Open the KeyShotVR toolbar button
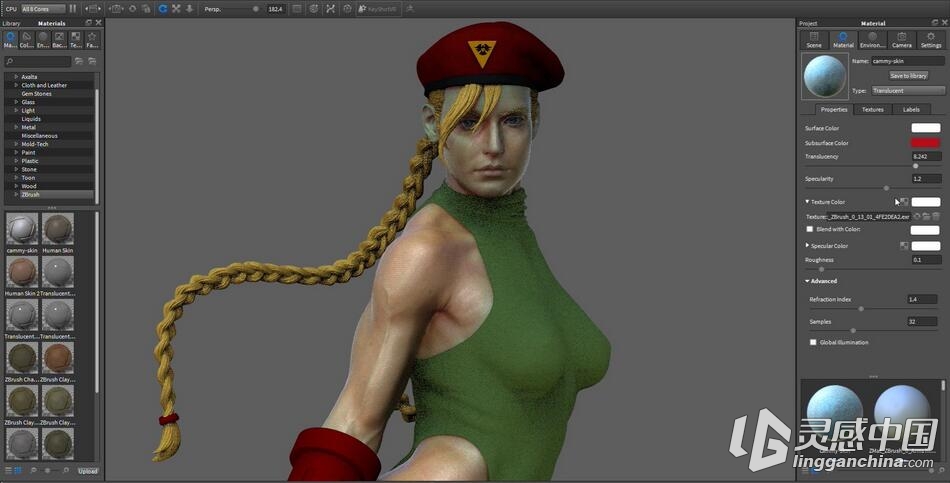 coord(378,9)
